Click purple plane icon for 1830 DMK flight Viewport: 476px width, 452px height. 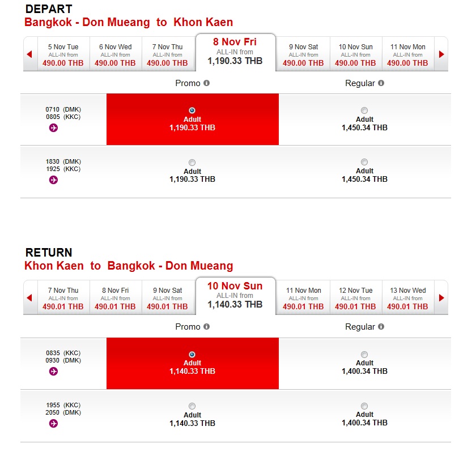(53, 180)
